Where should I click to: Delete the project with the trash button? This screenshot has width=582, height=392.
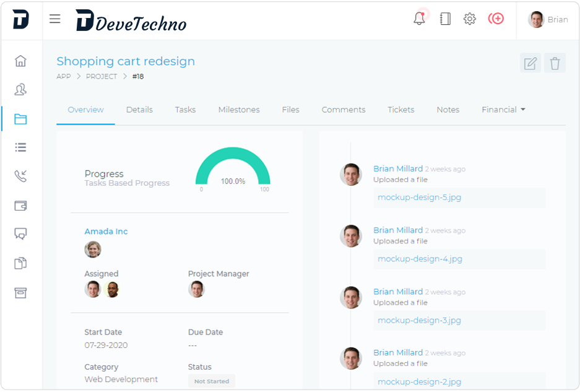tap(555, 63)
